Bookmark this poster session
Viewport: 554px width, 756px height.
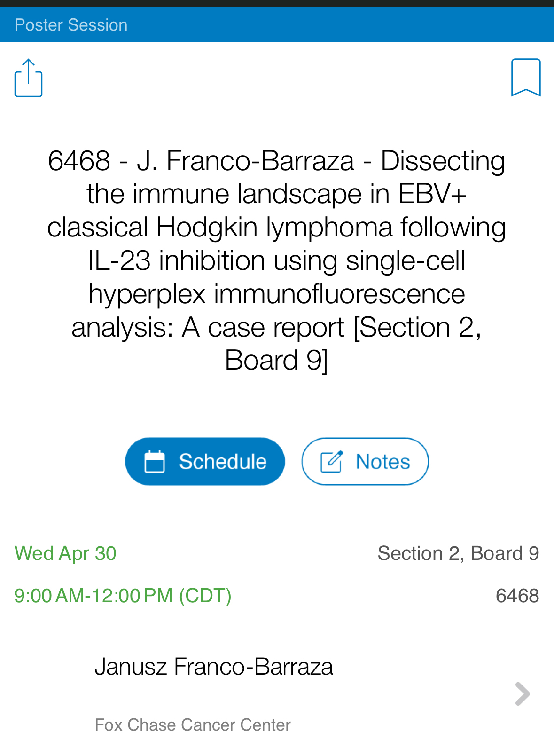[526, 78]
